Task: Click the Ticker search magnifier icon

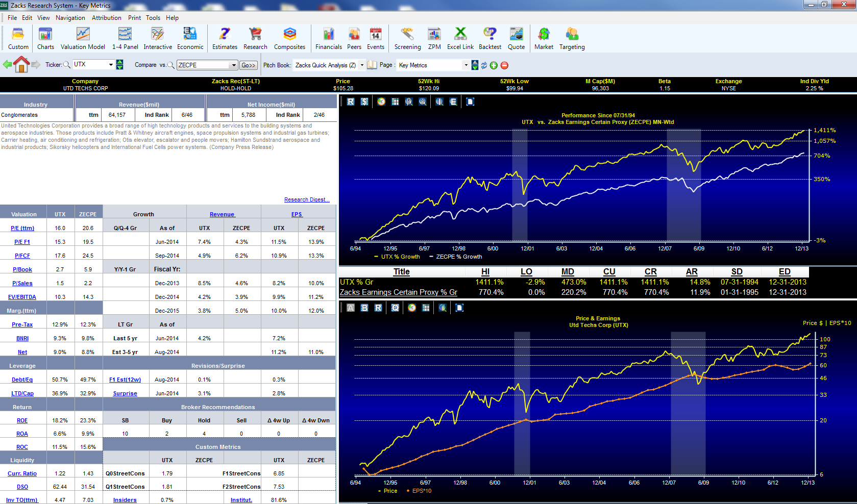Action: point(66,65)
